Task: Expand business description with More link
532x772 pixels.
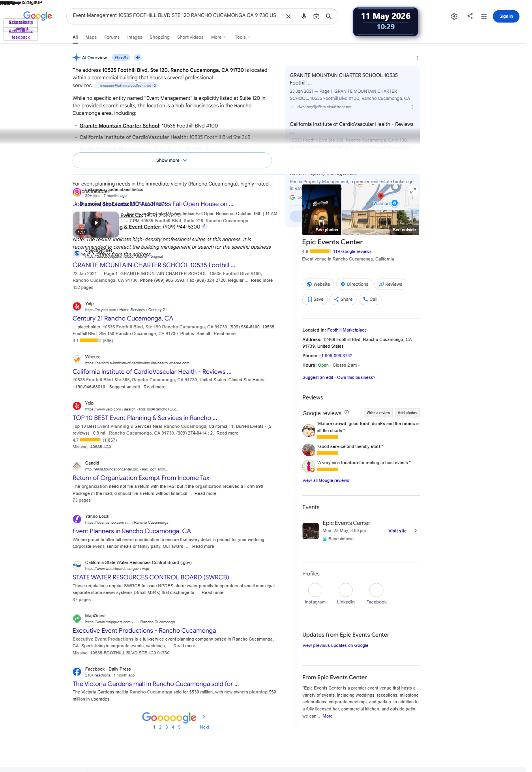Action: click(x=328, y=716)
